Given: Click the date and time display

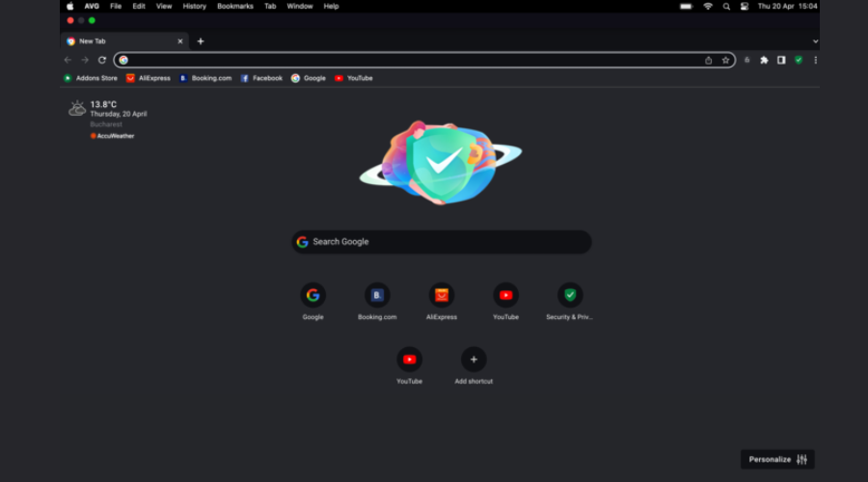Looking at the screenshot, I should (x=787, y=6).
